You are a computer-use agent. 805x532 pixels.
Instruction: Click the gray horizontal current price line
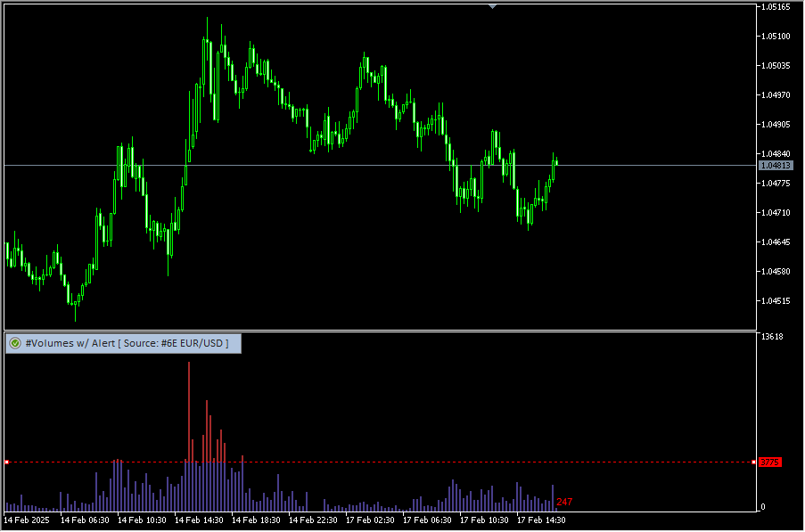[x=380, y=165]
